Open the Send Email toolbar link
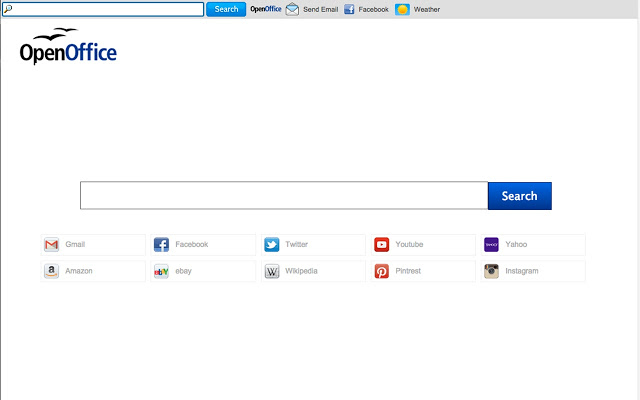Screen dimensions: 640x400 click(x=320, y=9)
